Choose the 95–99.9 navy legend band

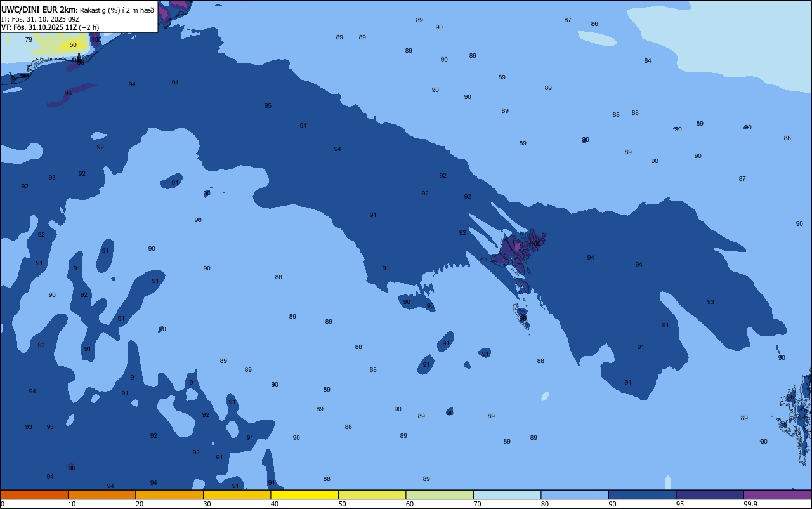pyautogui.click(x=710, y=494)
